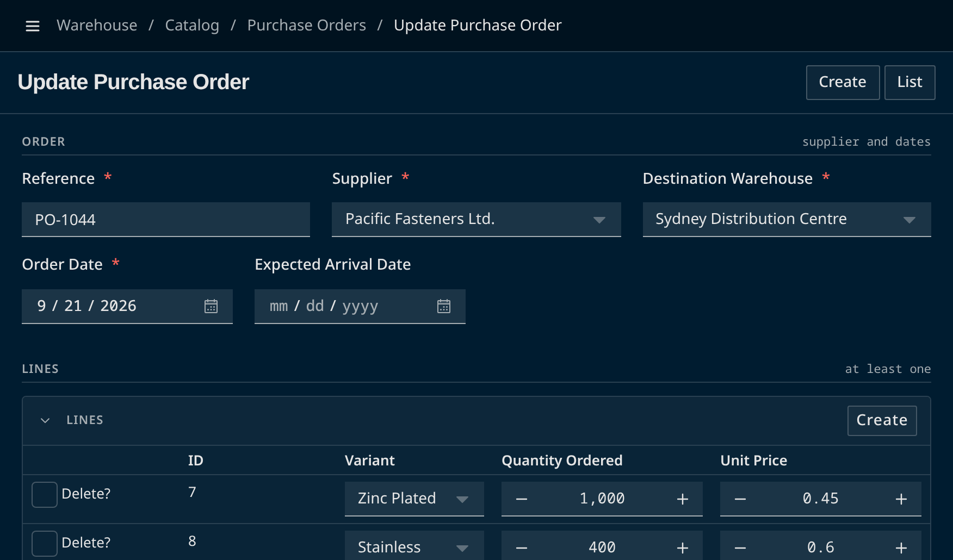
Task: Increase quantity 400 on Stainless line
Action: point(683,547)
